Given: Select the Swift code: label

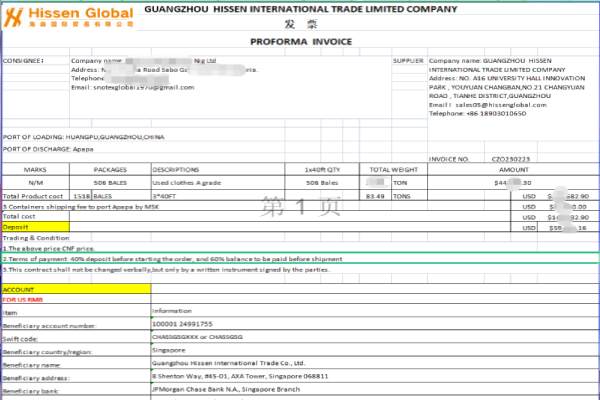Looking at the screenshot, I should [x=20, y=339].
